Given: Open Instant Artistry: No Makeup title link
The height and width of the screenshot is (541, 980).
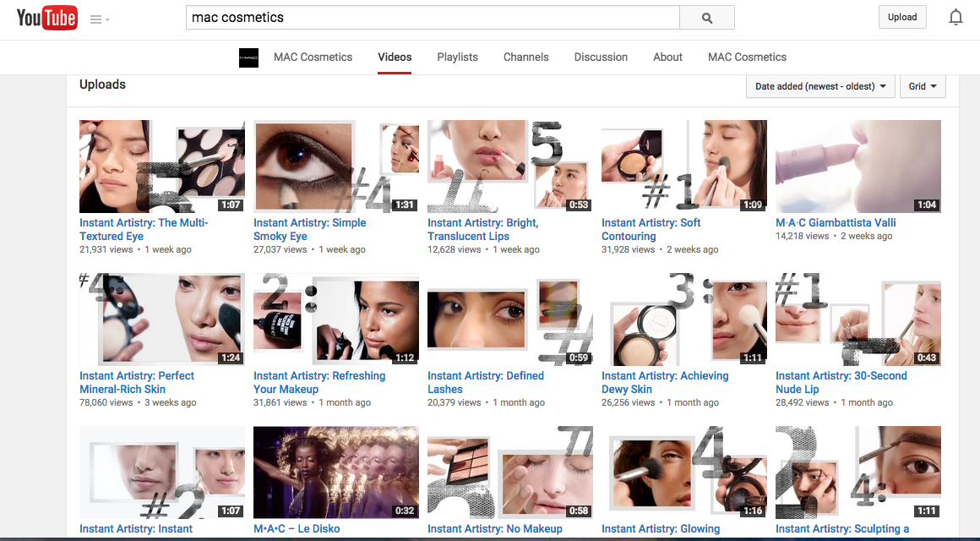Looking at the screenshot, I should tap(494, 528).
